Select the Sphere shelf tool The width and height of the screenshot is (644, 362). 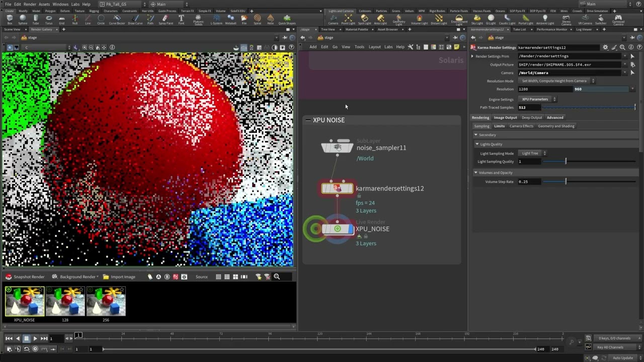tap(23, 20)
